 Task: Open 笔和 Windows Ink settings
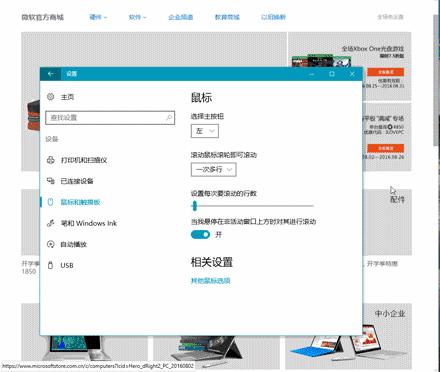click(89, 223)
